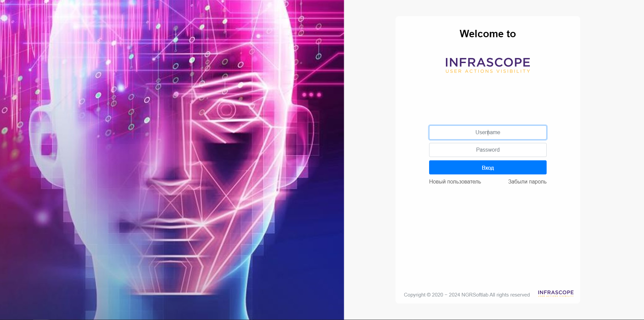The width and height of the screenshot is (644, 320).
Task: Click the © symbol in the footer
Action: tap(428, 295)
